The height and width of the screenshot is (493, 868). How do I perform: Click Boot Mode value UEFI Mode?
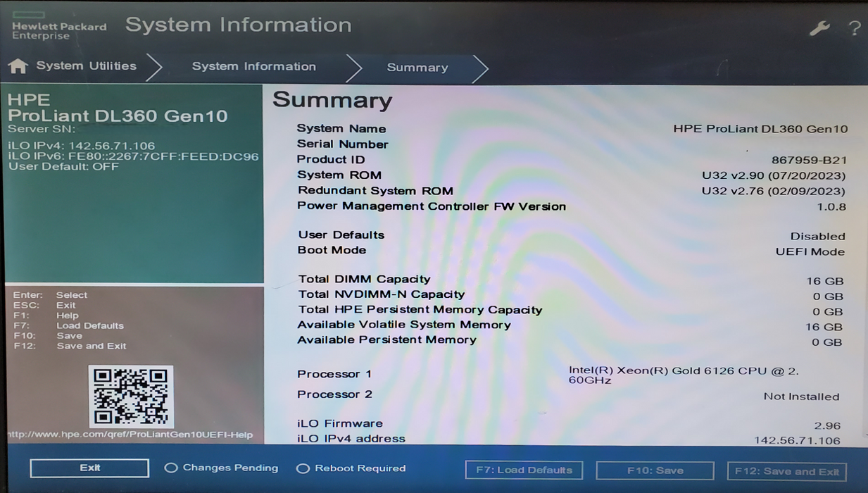coord(810,251)
